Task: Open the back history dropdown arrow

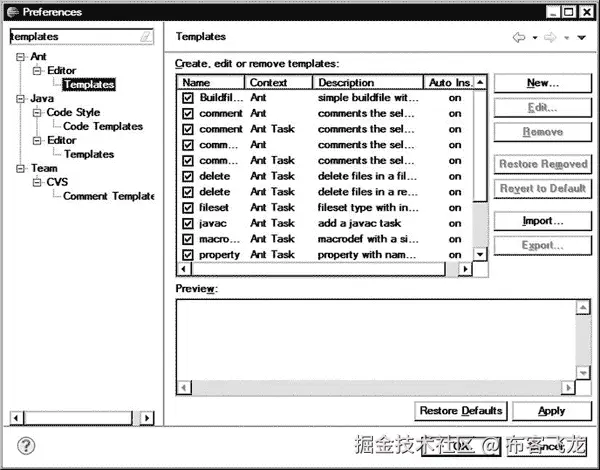Action: point(535,38)
